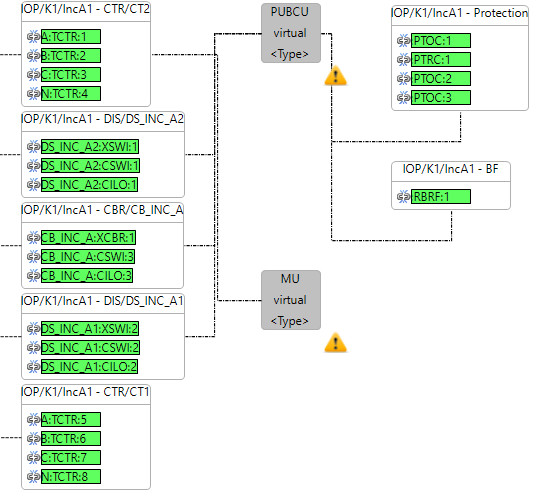Click link icon beside DS_INC_A1:CILO:2

pos(33,366)
